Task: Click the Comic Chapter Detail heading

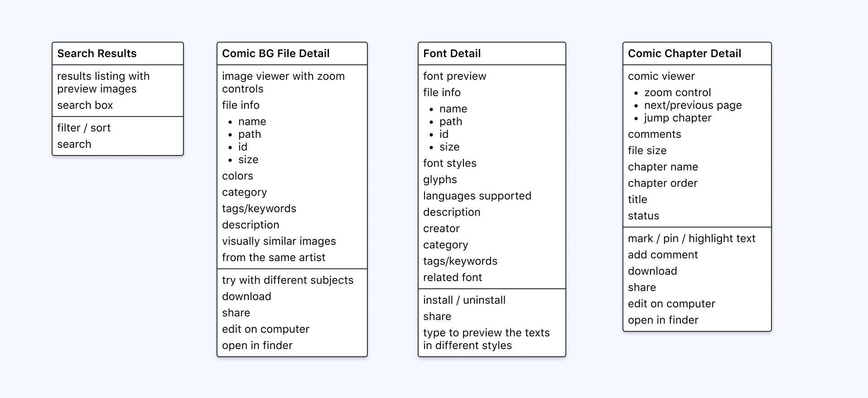Action: click(684, 53)
